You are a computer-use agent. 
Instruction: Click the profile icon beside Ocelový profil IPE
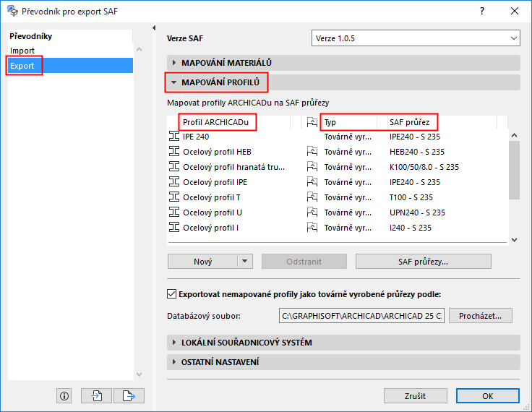[174, 182]
